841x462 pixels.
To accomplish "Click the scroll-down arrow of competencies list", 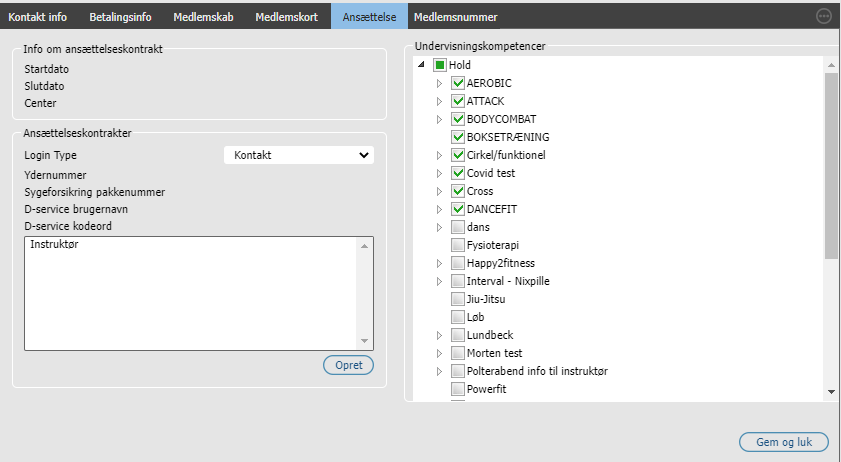I will (831, 392).
